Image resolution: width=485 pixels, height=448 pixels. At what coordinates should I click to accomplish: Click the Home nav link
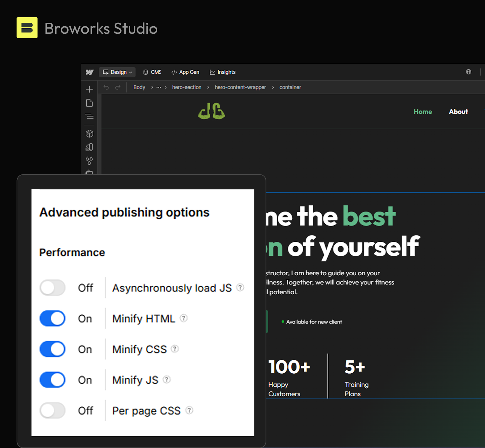click(x=423, y=112)
